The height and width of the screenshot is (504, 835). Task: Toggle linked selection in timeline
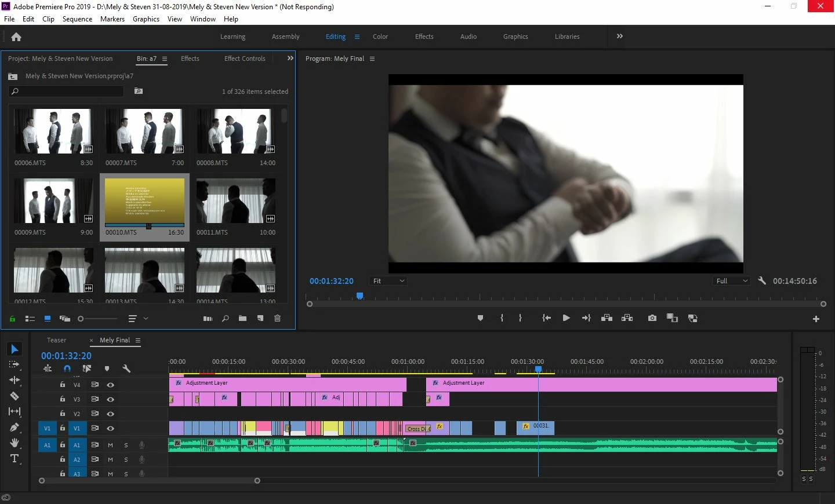pyautogui.click(x=87, y=368)
